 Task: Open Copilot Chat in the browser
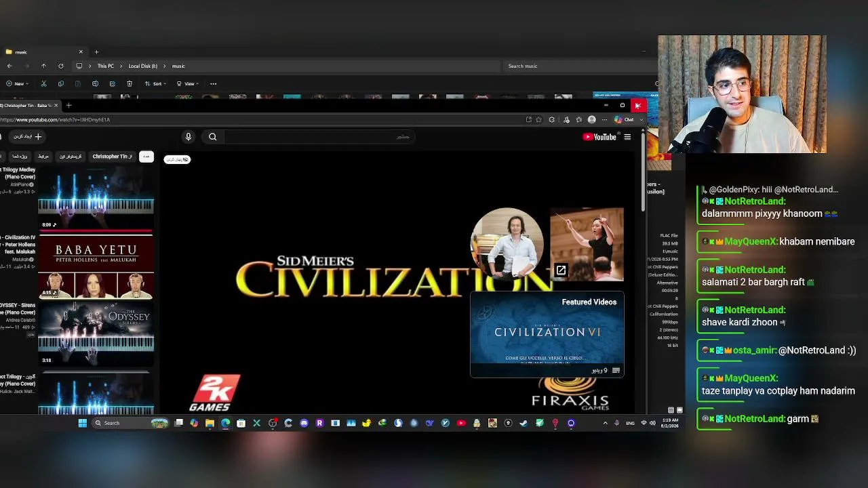(624, 120)
